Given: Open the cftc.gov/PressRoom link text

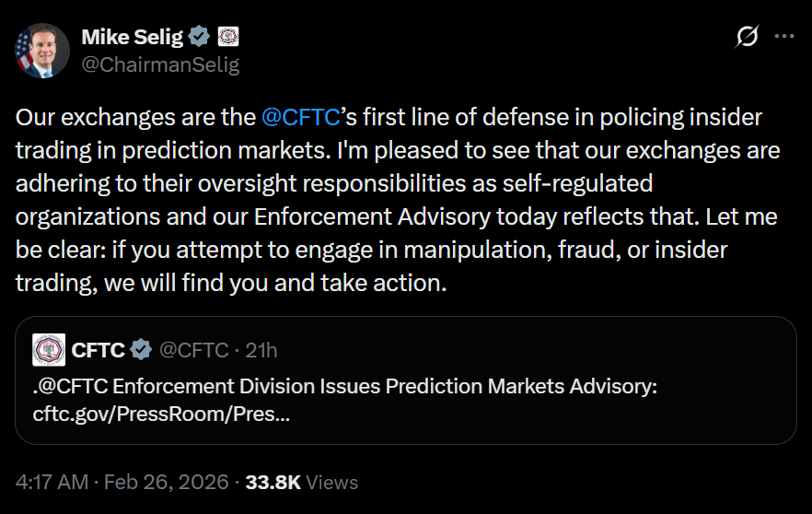Looking at the screenshot, I should [x=160, y=414].
